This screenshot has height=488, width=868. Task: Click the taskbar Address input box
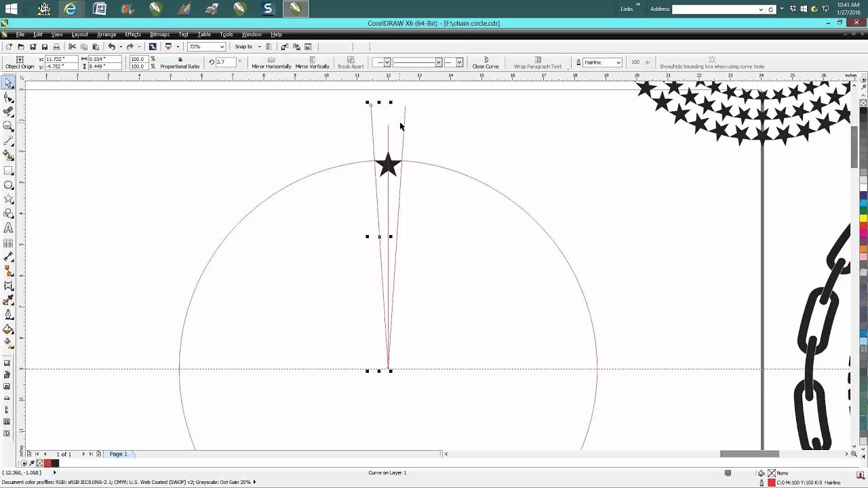[718, 9]
